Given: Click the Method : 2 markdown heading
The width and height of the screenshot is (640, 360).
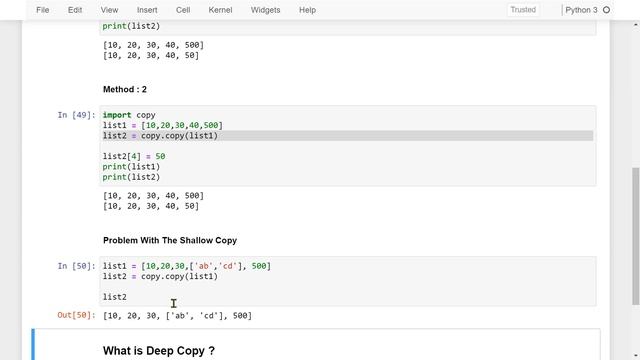Looking at the screenshot, I should pyautogui.click(x=124, y=89).
